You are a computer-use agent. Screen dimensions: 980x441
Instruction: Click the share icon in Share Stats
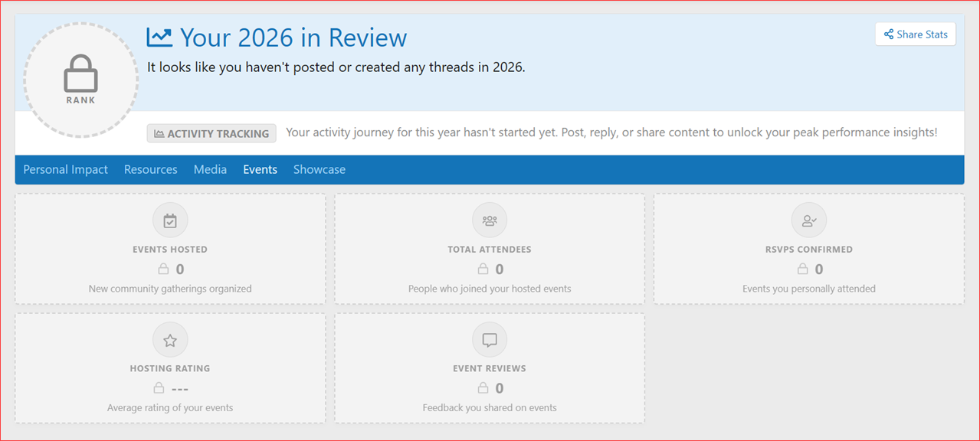[889, 34]
